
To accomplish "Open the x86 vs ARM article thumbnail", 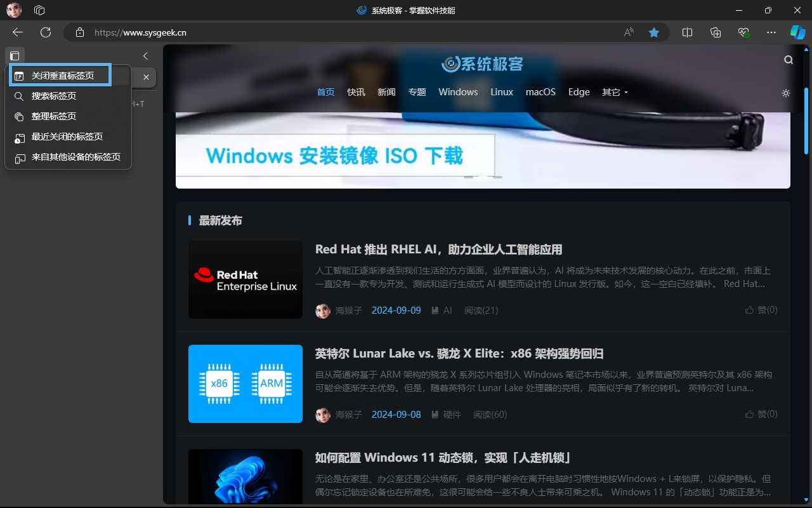I will click(x=246, y=384).
